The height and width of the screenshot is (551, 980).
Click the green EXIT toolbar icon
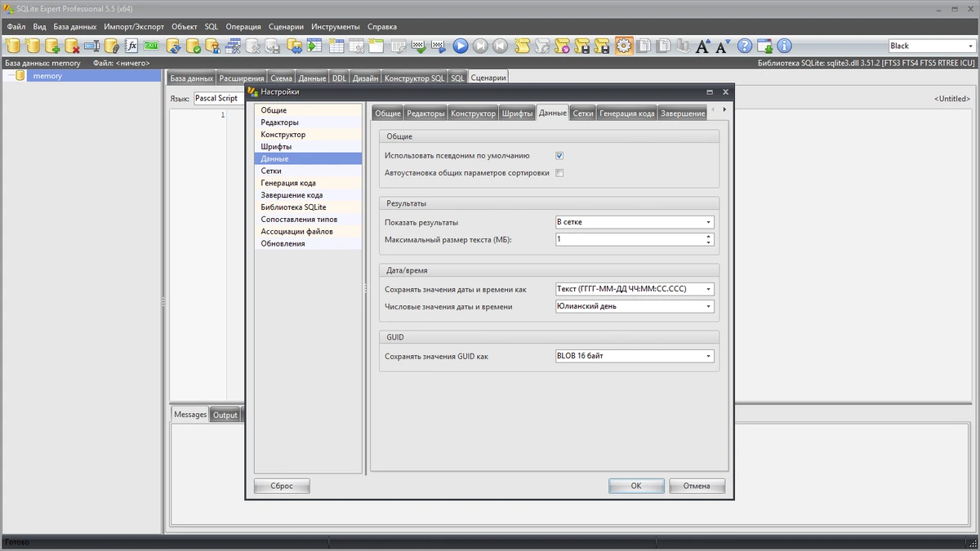[x=151, y=46]
